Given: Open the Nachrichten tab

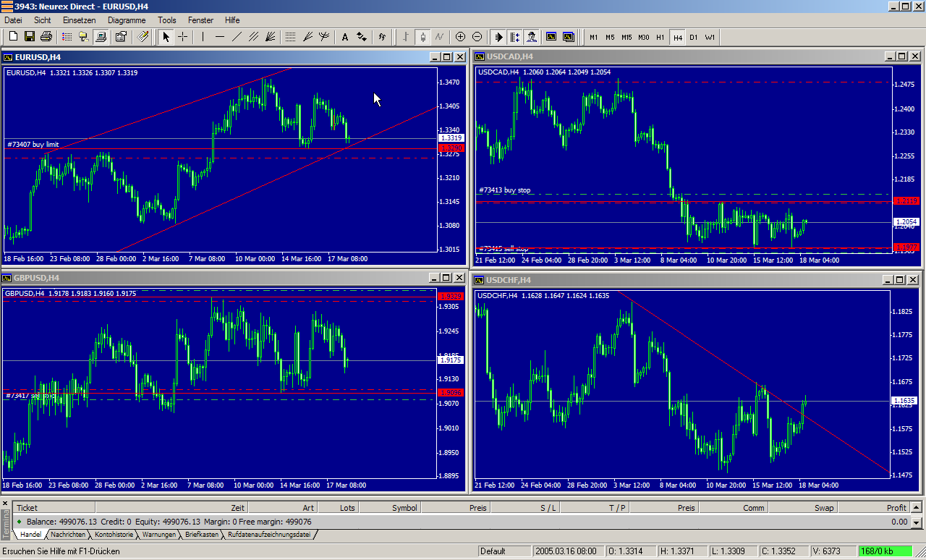Looking at the screenshot, I should pos(68,535).
